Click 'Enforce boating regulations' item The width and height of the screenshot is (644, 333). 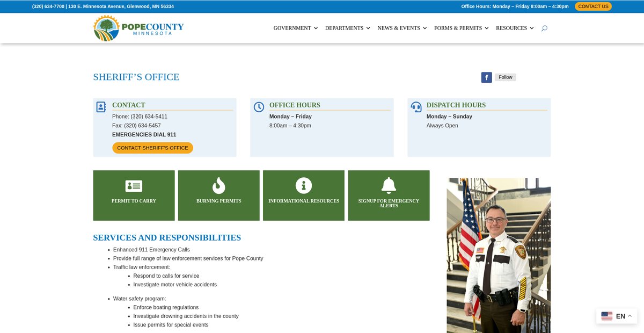tap(166, 308)
